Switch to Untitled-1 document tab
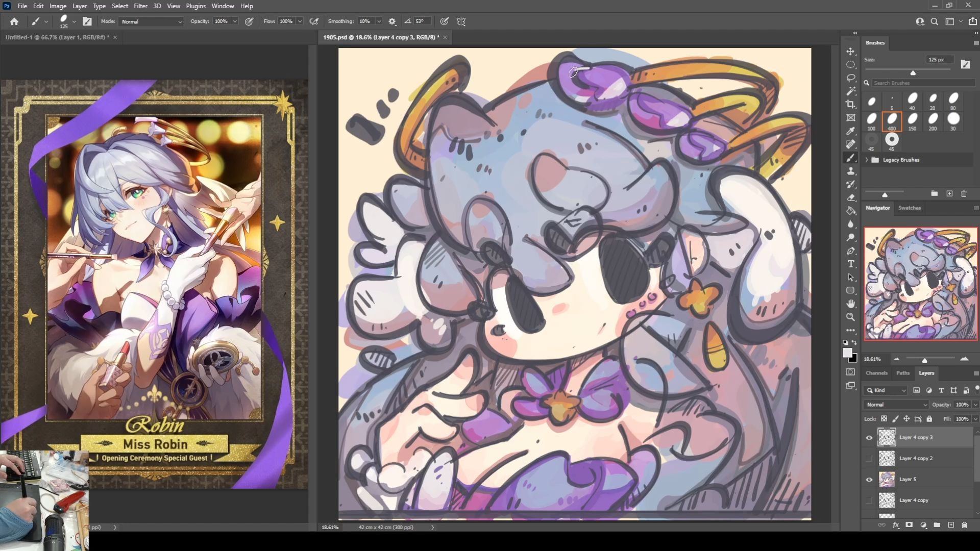The image size is (980, 551). [56, 37]
